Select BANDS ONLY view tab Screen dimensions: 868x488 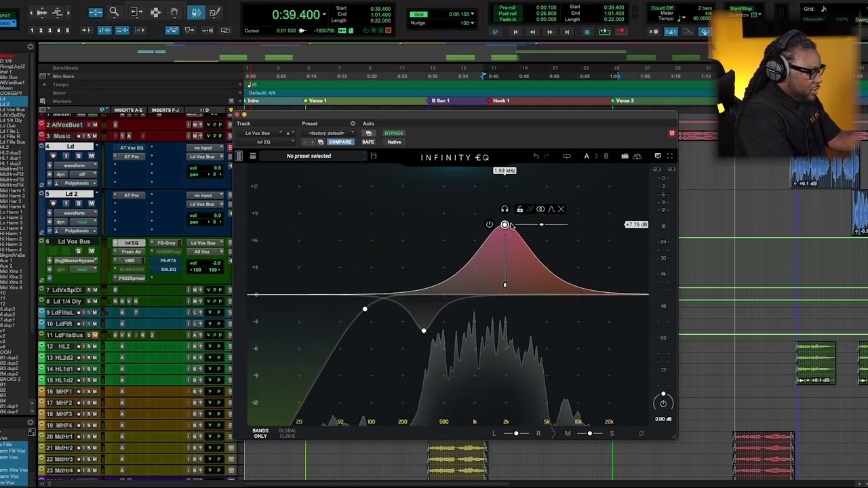(260, 433)
